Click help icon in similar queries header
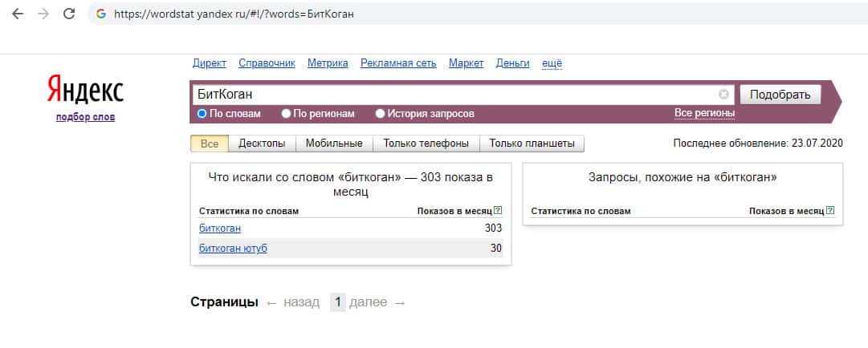The height and width of the screenshot is (348, 868). 830,211
